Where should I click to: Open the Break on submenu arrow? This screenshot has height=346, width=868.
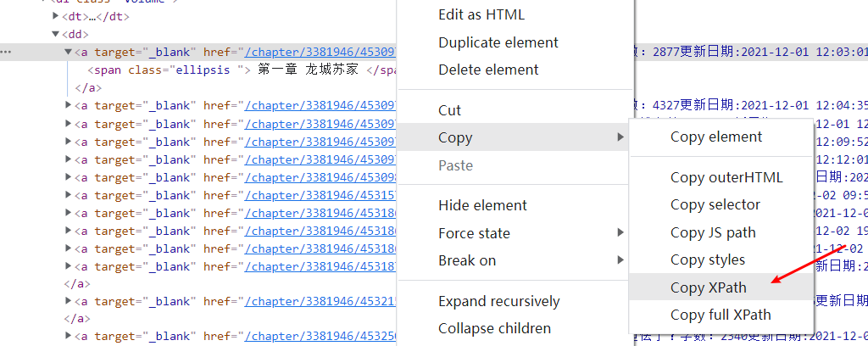pos(620,260)
